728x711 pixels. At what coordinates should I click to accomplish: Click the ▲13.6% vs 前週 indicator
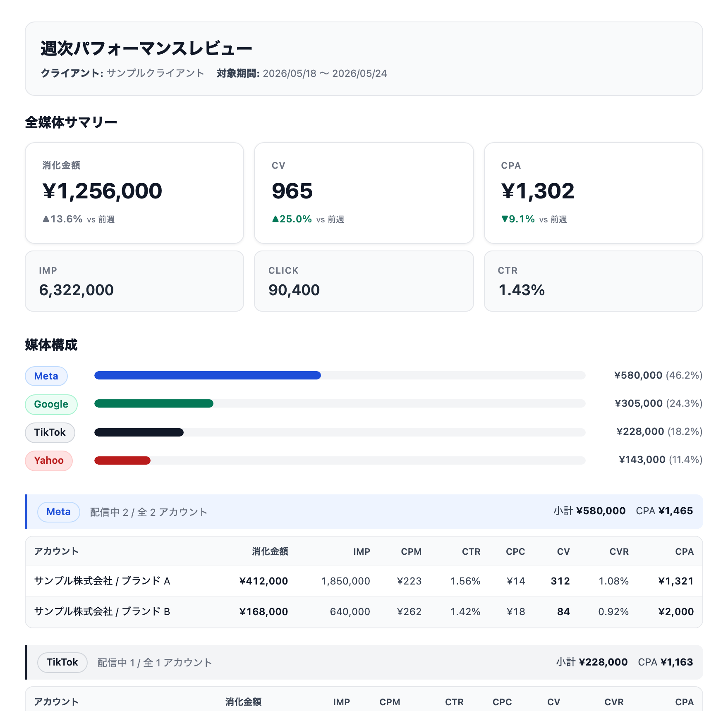coord(79,219)
